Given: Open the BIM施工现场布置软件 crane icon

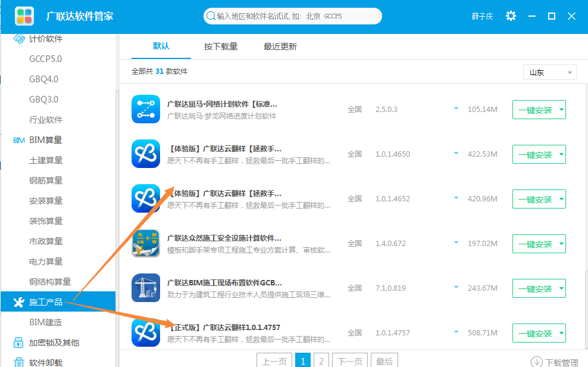Looking at the screenshot, I should click(x=146, y=288).
